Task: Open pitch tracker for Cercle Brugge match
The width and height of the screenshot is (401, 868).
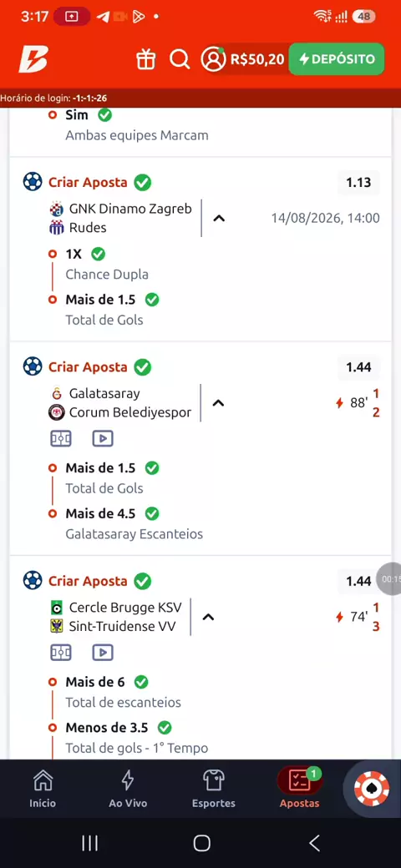Action: 61,654
